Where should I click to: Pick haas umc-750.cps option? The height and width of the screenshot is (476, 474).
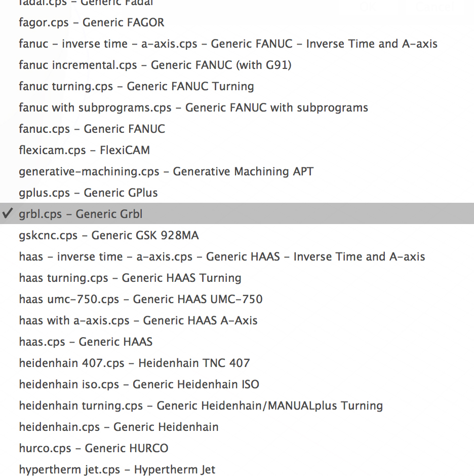[141, 299]
